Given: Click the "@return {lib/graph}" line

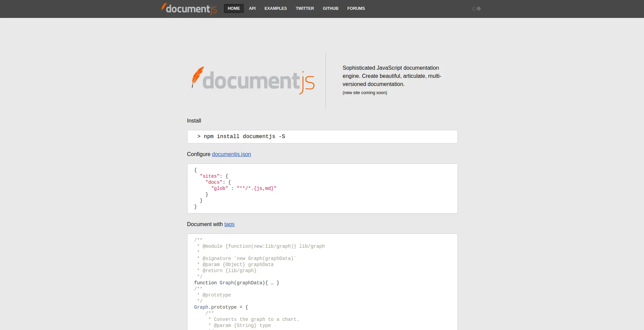Looking at the screenshot, I should 227,271.
